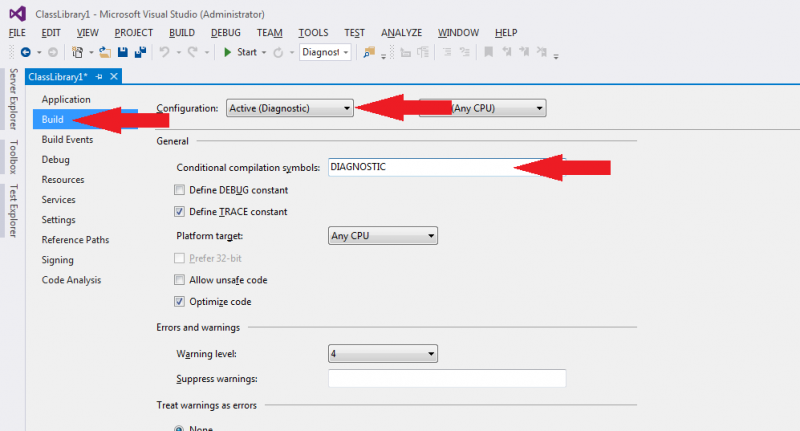This screenshot has height=431, width=800.
Task: Click the Open File folder icon
Action: point(105,52)
